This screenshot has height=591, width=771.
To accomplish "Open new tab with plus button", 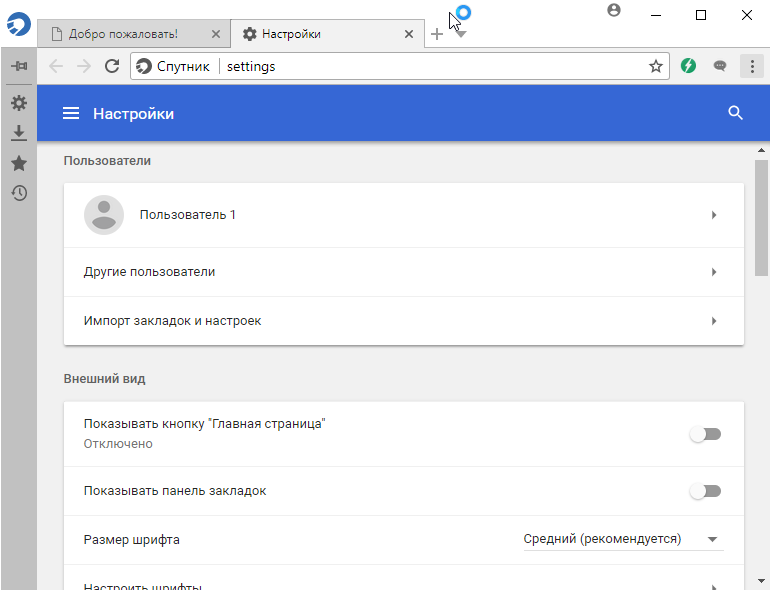I will (437, 34).
